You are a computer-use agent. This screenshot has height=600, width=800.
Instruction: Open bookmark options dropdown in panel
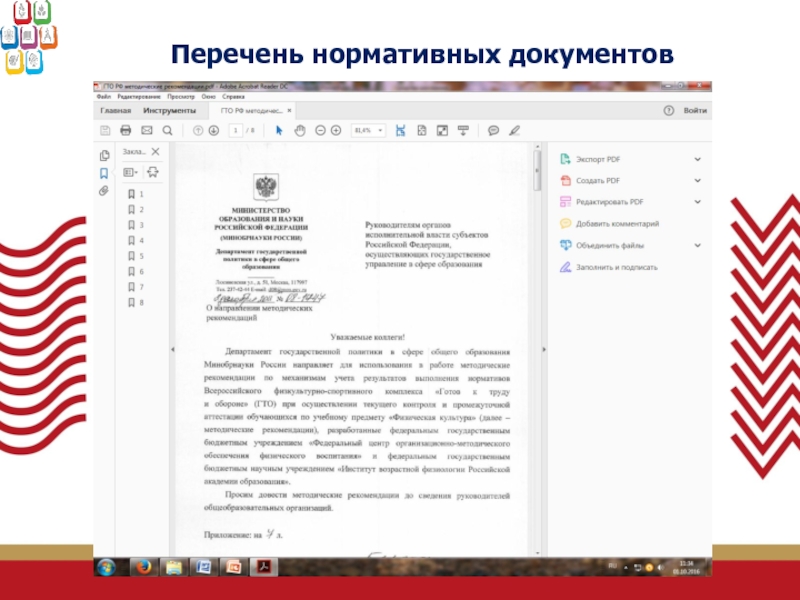click(x=130, y=172)
